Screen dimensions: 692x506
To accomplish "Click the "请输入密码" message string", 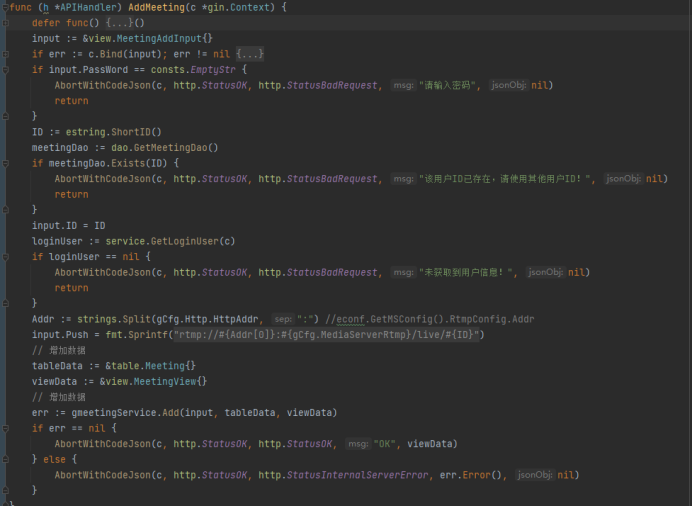I will (x=447, y=85).
